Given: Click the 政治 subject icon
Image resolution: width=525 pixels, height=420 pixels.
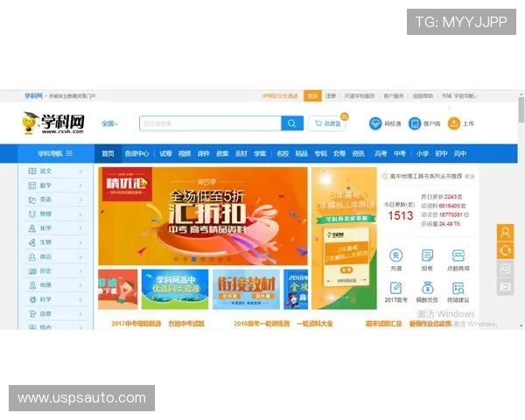Looking at the screenshot, I should click(32, 257).
